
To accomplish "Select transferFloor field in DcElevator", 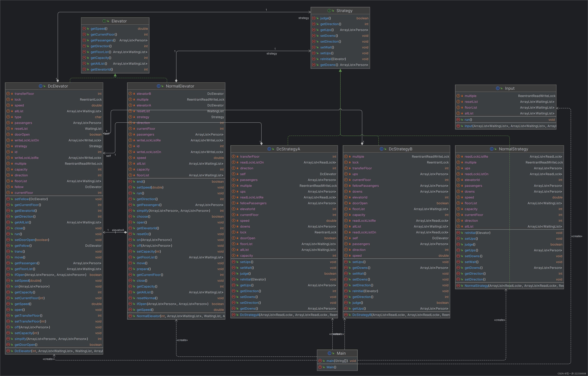I will pos(24,94).
